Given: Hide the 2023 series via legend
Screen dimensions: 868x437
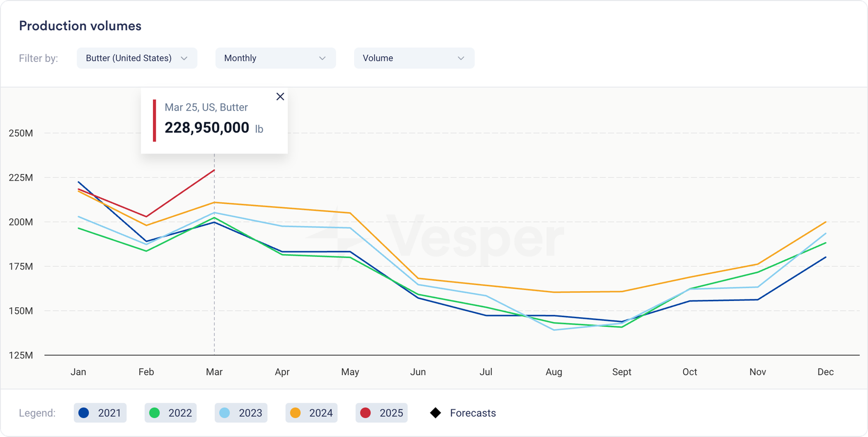Looking at the screenshot, I should (x=241, y=413).
